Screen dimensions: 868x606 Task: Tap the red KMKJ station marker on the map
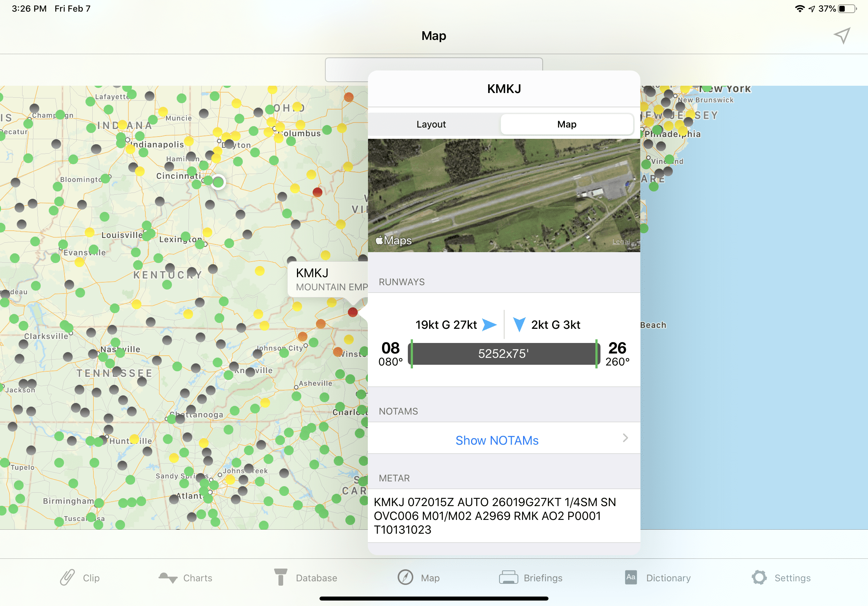[x=353, y=312]
